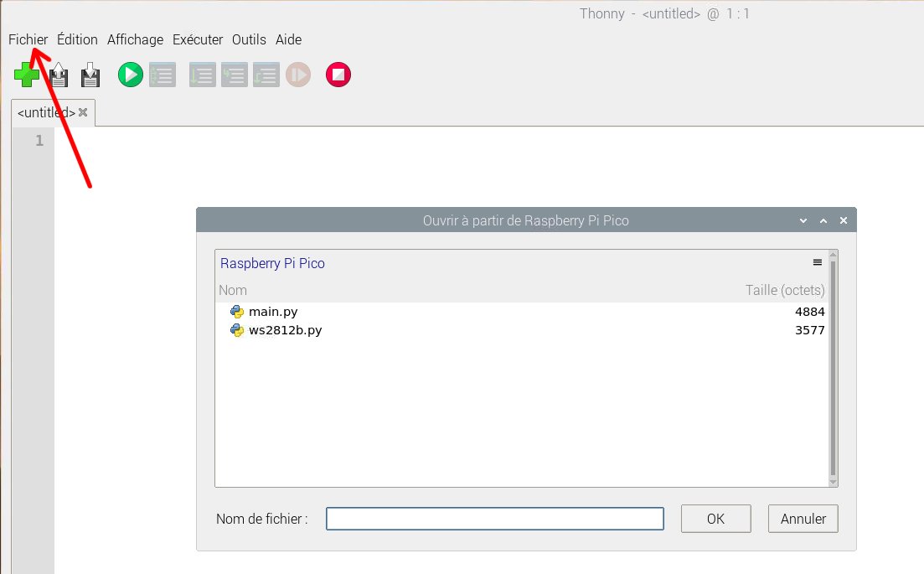The width and height of the screenshot is (924, 574).
Task: Click the dialog file list scrollbar
Action: coord(833,369)
